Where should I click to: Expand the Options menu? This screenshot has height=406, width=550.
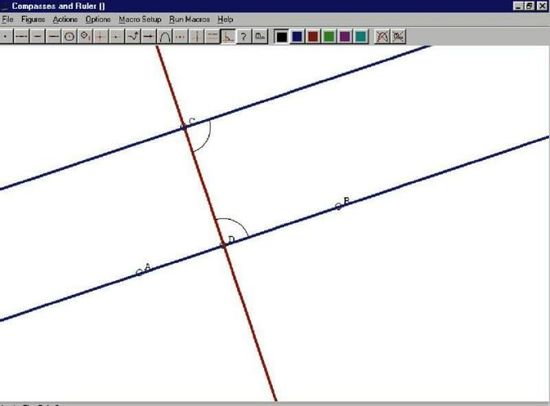98,19
